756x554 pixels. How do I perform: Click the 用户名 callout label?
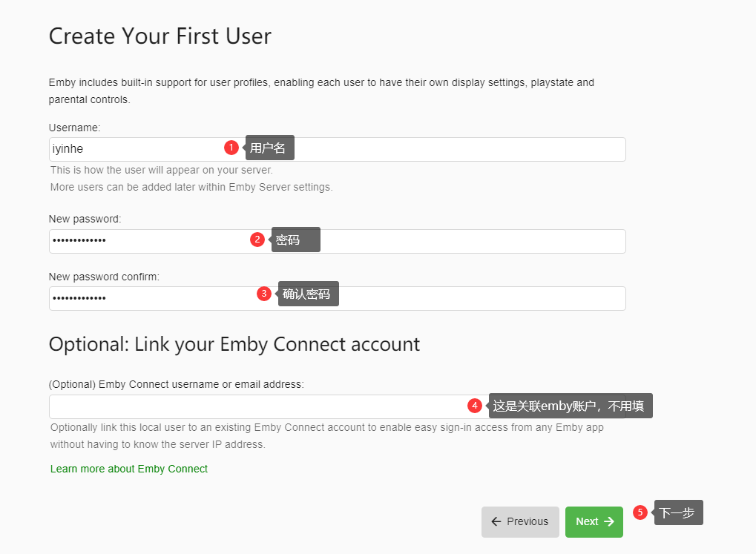point(270,148)
